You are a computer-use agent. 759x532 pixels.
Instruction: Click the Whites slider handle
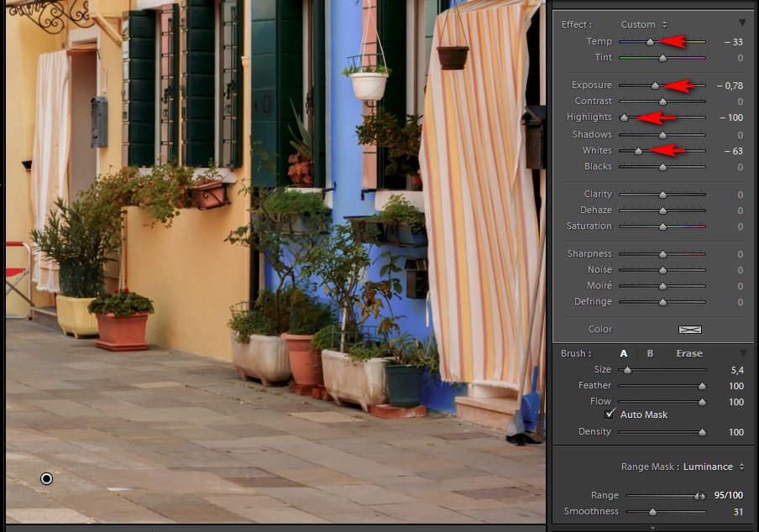click(x=638, y=151)
